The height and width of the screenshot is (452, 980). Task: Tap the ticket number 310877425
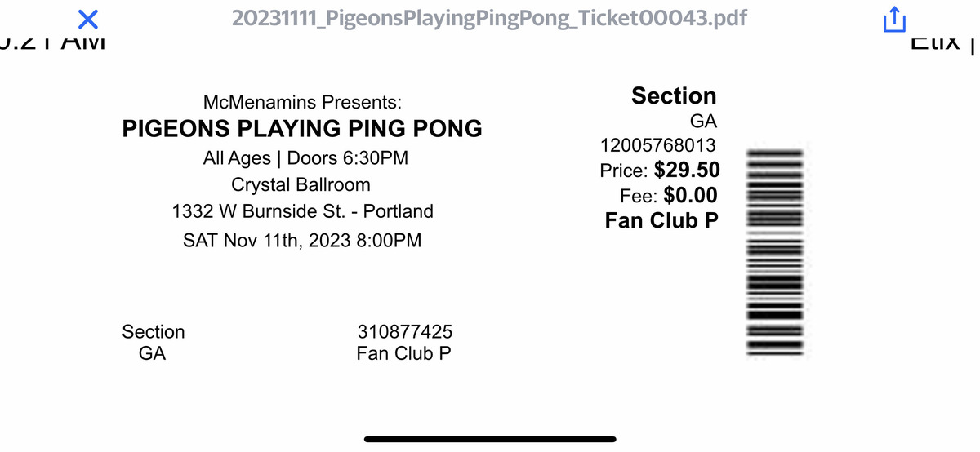(x=405, y=332)
